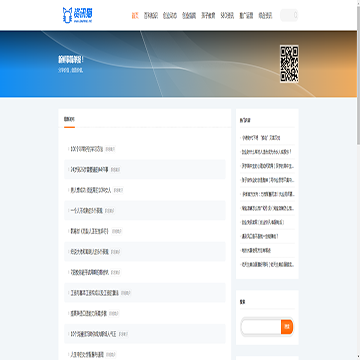Click the QR code image on banner
This screenshot has height=360, width=360.
[289, 64]
